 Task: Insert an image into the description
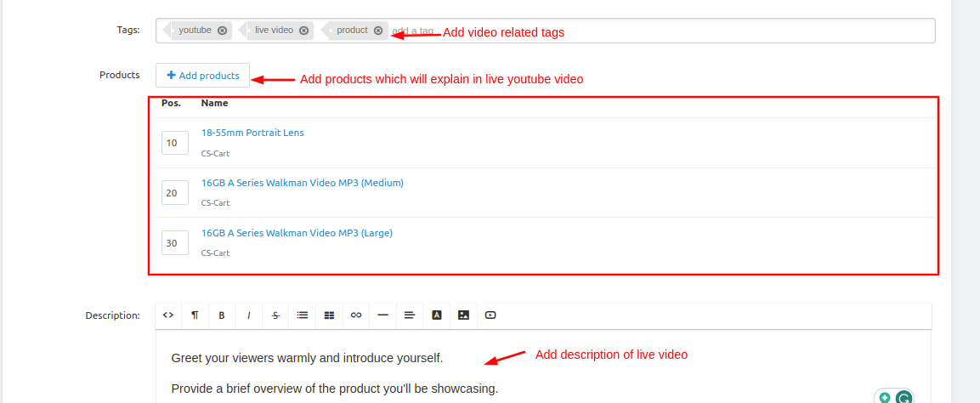click(x=463, y=315)
